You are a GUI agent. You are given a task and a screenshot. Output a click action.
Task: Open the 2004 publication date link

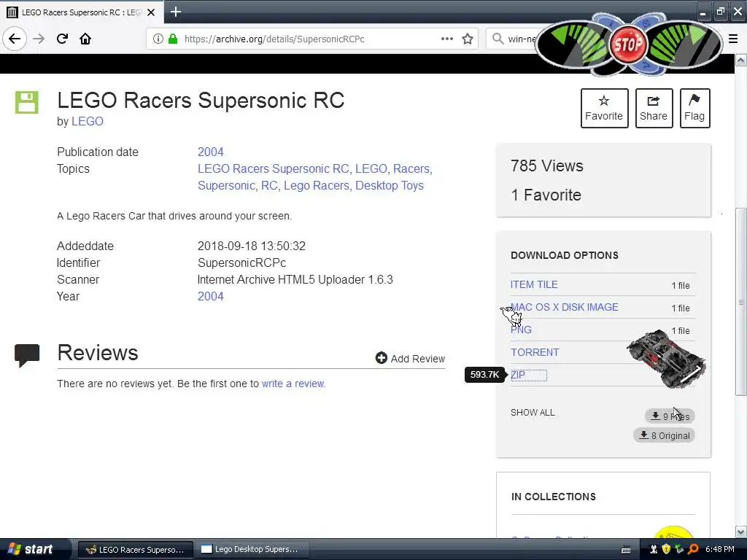point(211,152)
